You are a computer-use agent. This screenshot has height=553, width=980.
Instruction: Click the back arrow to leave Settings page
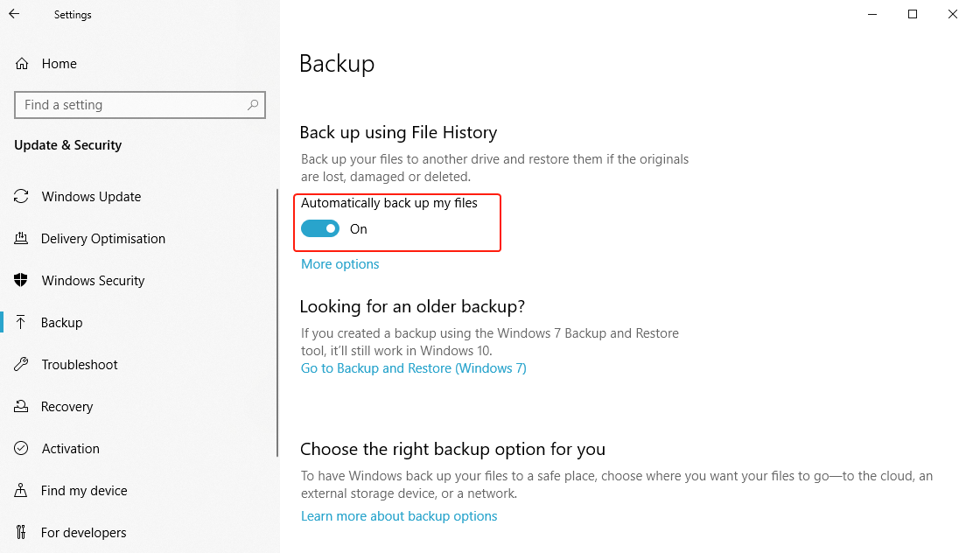tap(13, 14)
